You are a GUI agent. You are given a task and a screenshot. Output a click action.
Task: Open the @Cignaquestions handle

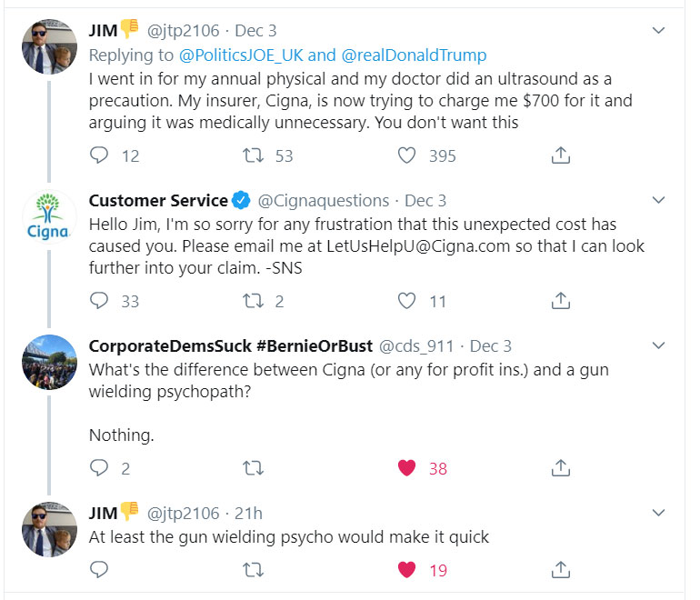tap(324, 201)
